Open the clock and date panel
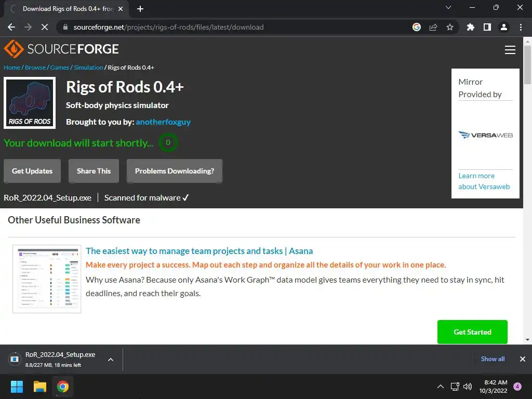Viewport: 532px width, 399px height. tap(494, 387)
